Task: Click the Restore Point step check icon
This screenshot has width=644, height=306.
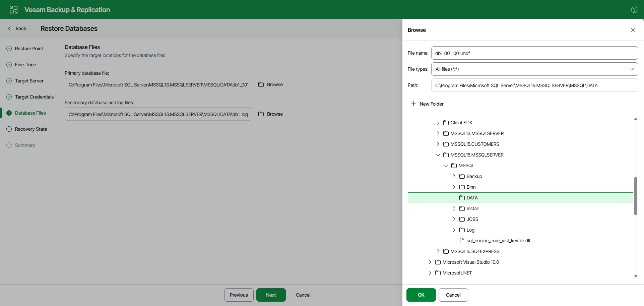Action: coord(9,49)
